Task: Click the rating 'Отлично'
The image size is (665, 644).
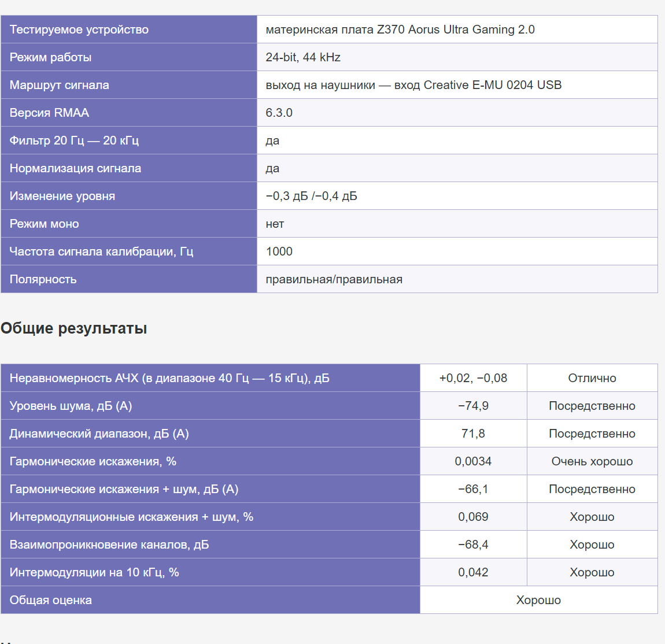Action: click(x=592, y=377)
